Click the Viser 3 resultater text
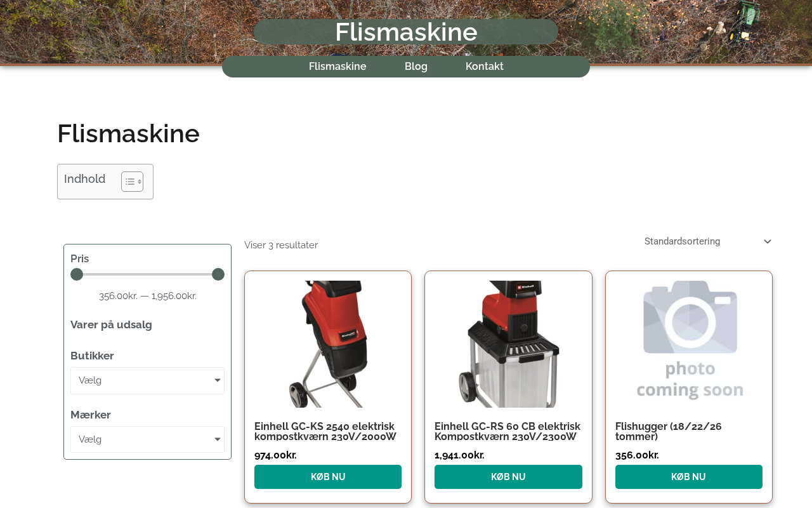Image resolution: width=812 pixels, height=508 pixels. click(281, 245)
